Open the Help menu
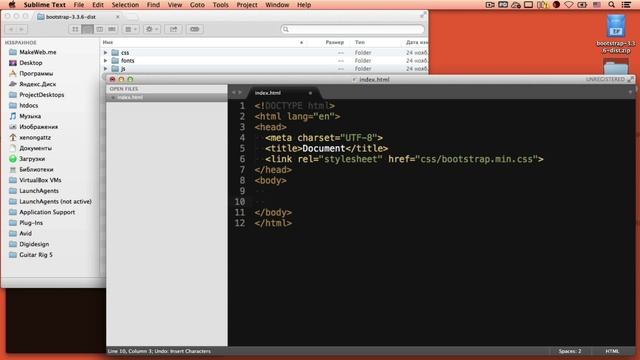 pos(304,5)
